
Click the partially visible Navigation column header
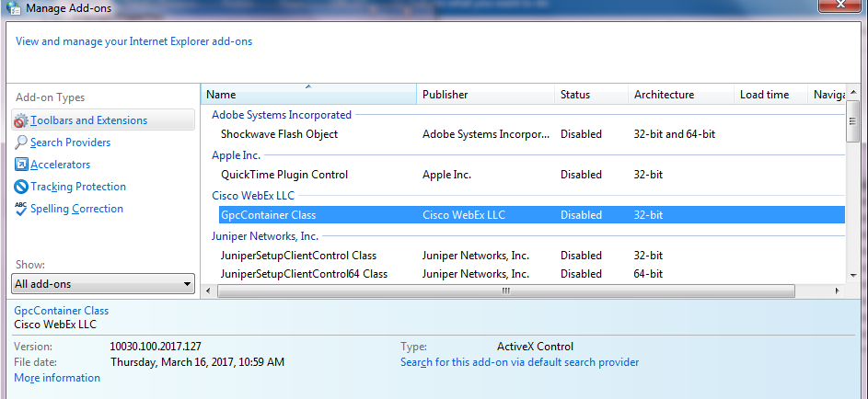[x=827, y=95]
